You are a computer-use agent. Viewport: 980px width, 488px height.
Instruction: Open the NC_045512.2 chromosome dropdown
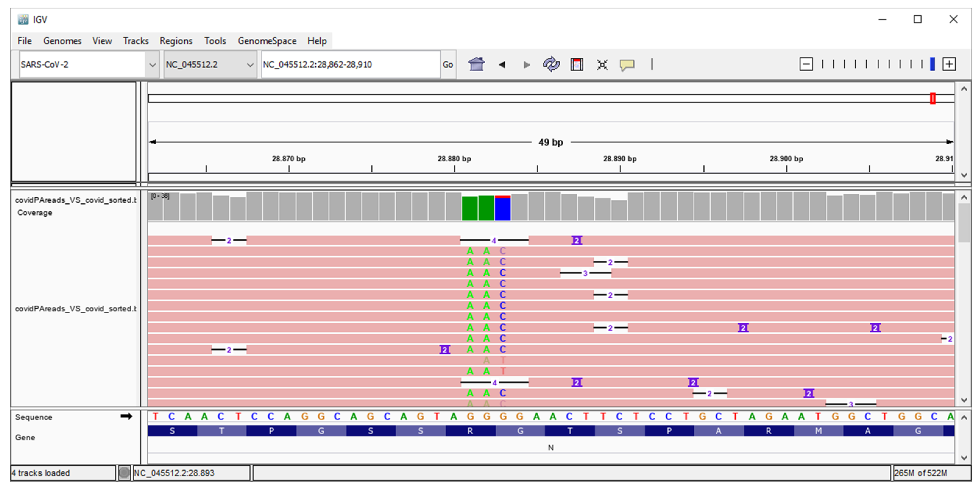[250, 65]
